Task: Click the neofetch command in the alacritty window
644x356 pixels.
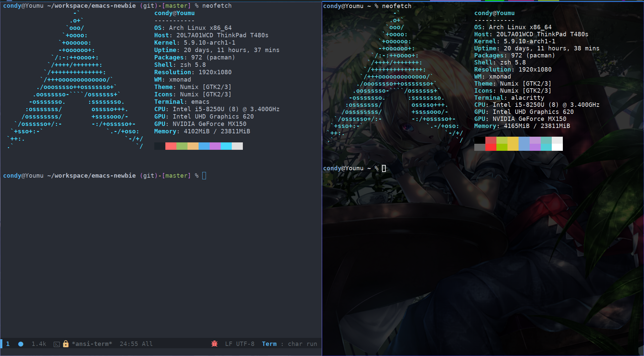Action: coord(396,6)
